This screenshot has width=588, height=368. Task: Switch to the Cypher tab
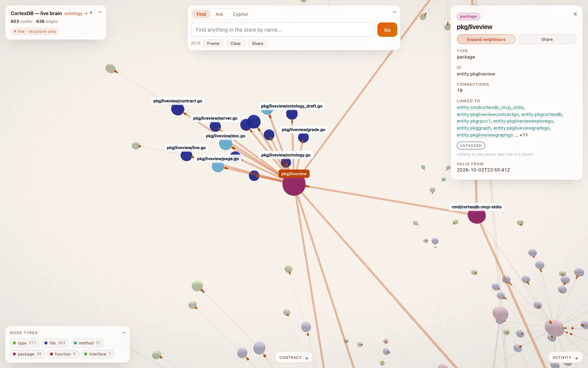pyautogui.click(x=240, y=14)
